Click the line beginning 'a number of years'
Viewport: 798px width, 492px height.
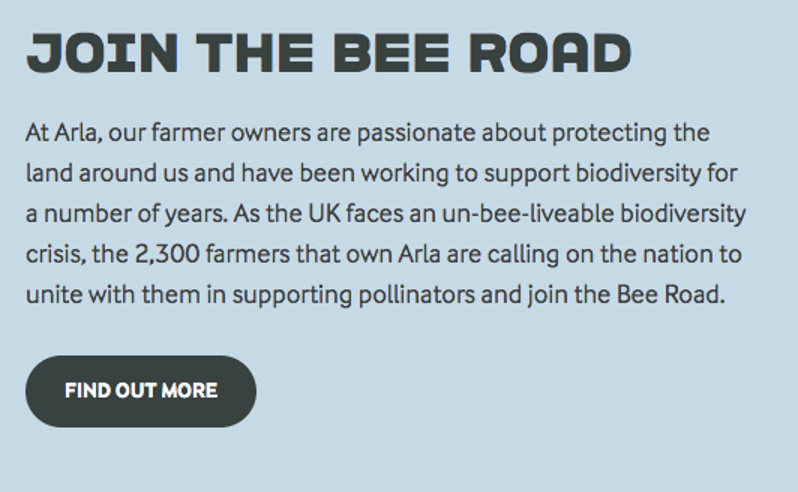pyautogui.click(x=386, y=214)
